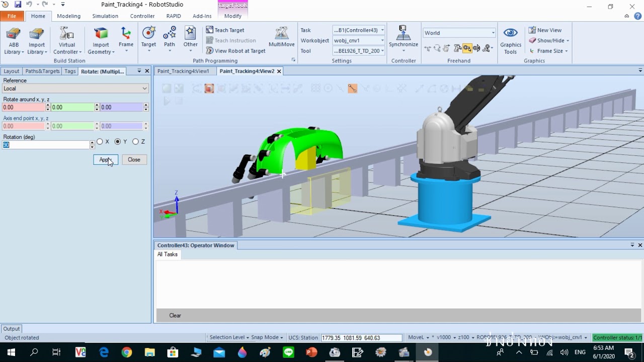Open the Paths&Targets panel tab
644x362 pixels.
tap(42, 71)
